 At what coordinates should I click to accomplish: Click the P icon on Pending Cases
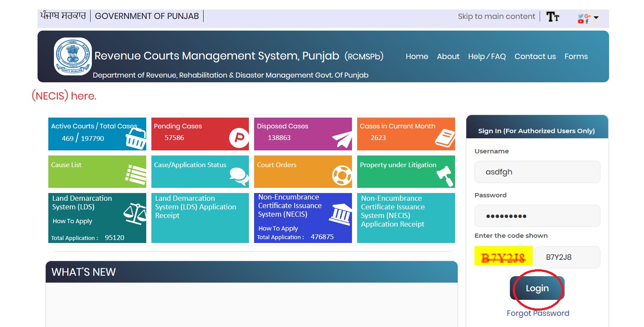pos(238,138)
